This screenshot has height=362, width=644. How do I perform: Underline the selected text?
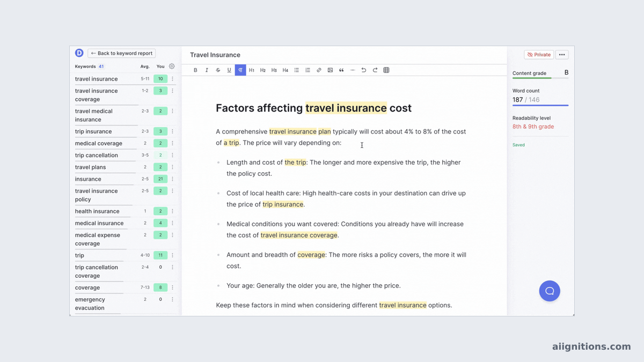(x=229, y=70)
